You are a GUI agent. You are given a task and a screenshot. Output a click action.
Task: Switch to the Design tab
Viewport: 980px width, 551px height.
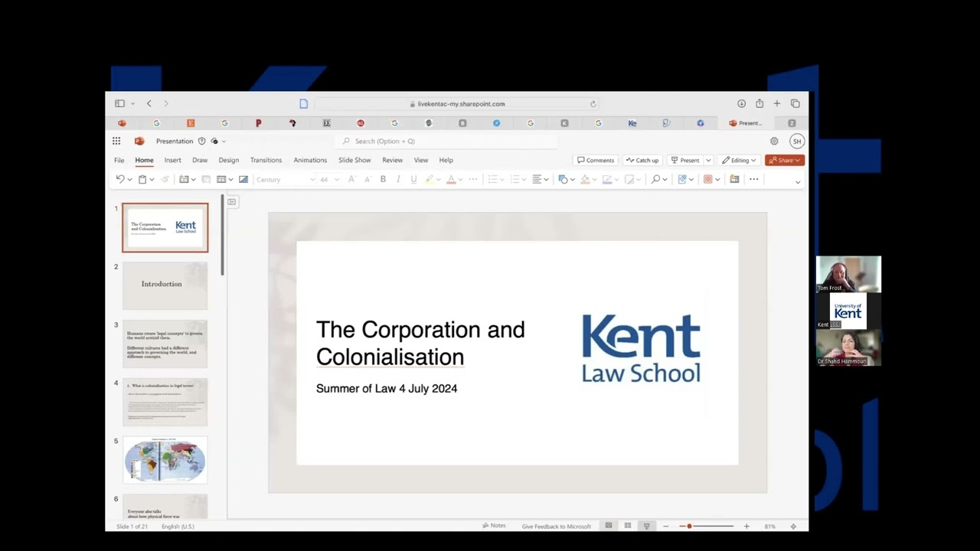pos(228,161)
